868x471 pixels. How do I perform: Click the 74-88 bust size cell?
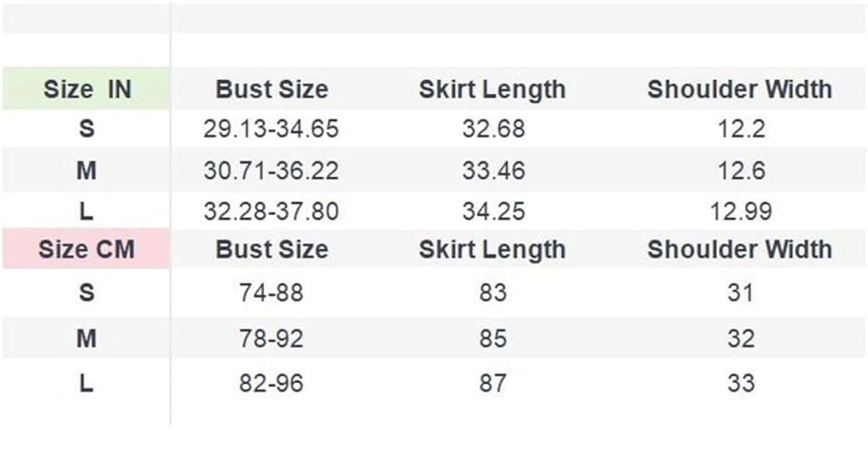tap(271, 293)
